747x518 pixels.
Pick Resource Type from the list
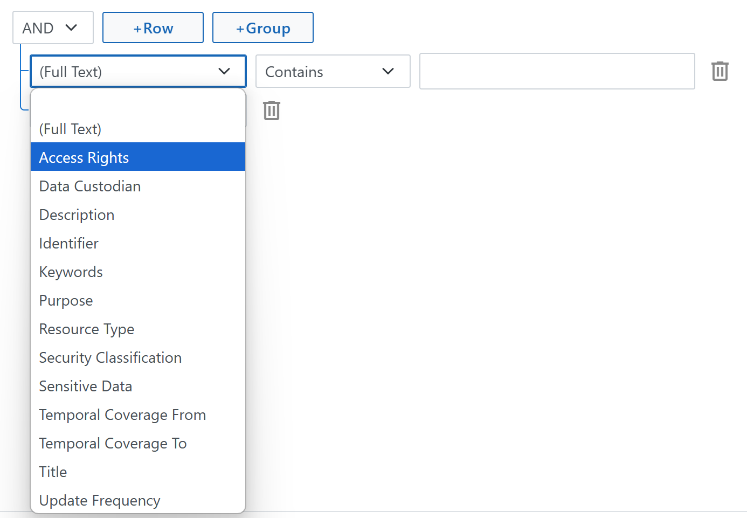tap(138, 329)
